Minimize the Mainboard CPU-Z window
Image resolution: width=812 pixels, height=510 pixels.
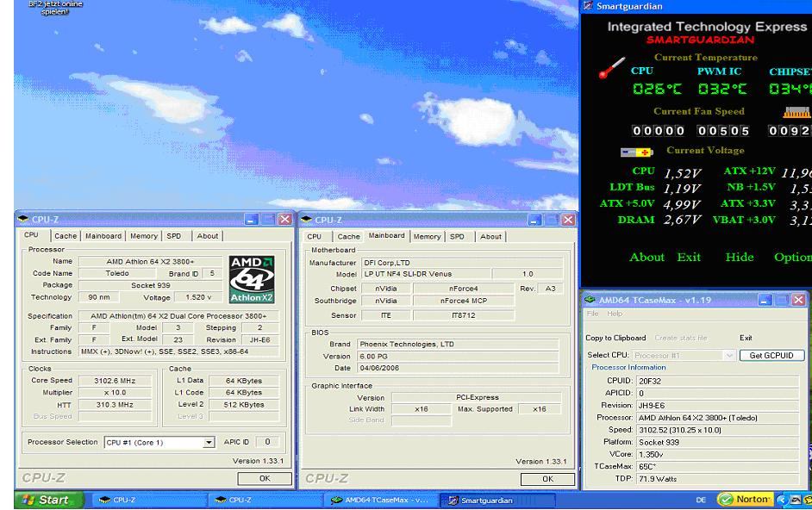[x=534, y=220]
